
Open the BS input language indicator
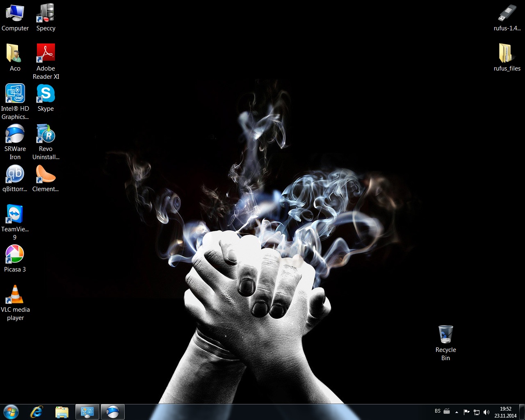click(x=438, y=411)
